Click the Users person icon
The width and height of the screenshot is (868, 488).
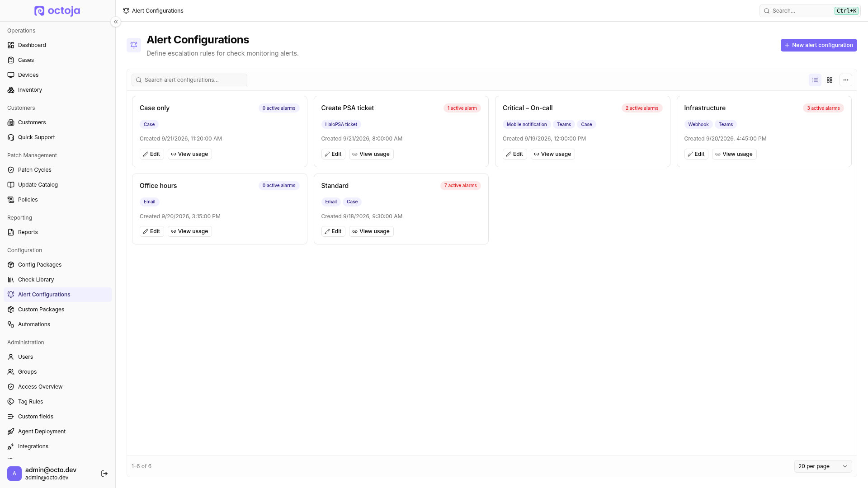[x=11, y=357]
